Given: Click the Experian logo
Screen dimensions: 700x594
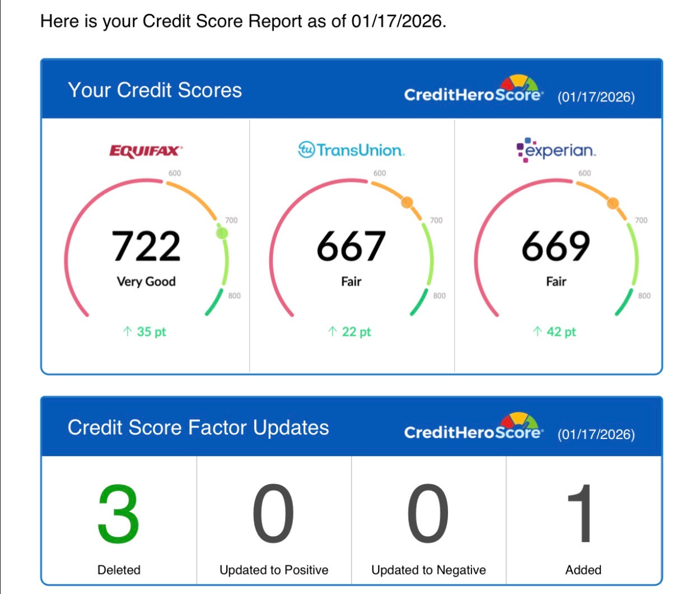Looking at the screenshot, I should [556, 150].
